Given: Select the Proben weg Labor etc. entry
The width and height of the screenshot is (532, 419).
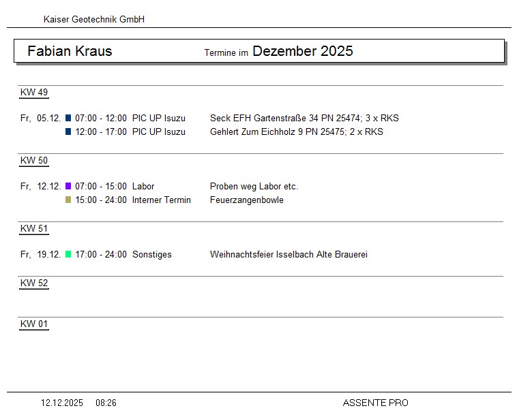Looking at the screenshot, I should [x=254, y=186].
